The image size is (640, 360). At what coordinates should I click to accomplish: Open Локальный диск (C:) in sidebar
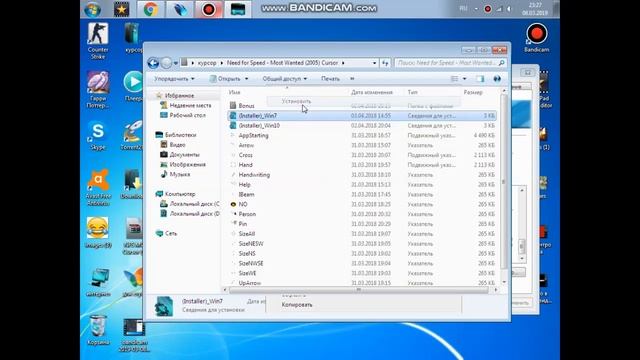tap(194, 204)
